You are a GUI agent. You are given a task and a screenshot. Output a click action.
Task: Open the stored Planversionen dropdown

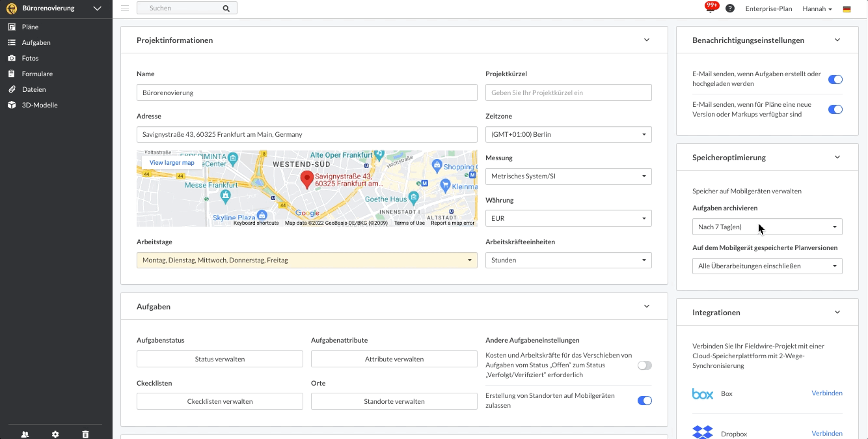tap(767, 266)
